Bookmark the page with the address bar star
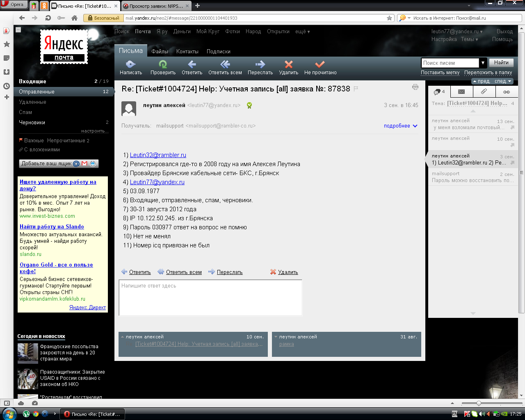 (x=389, y=18)
